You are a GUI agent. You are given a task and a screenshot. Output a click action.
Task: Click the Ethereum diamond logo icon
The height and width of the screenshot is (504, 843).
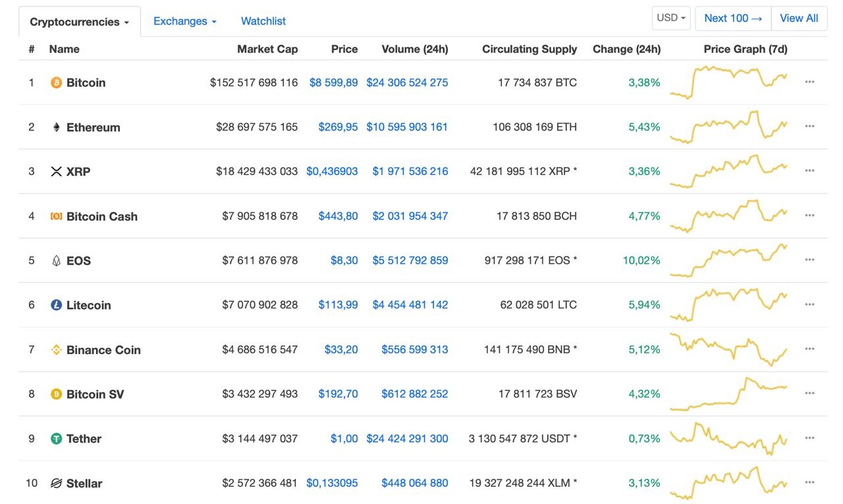56,128
